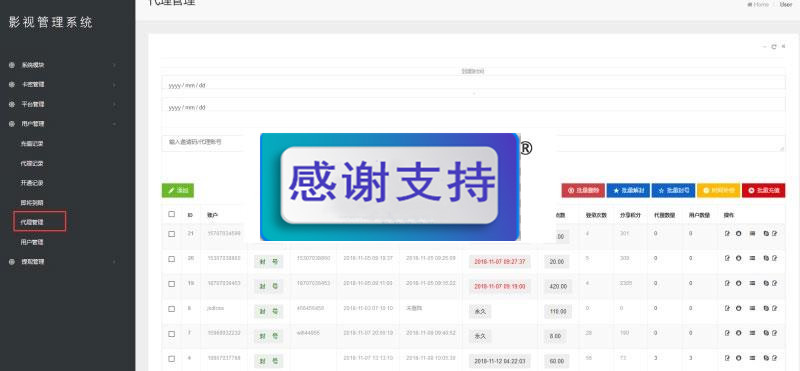This screenshot has width=800, height=371.
Task: Open the 开通记录 submenu item
Action: [x=32, y=183]
